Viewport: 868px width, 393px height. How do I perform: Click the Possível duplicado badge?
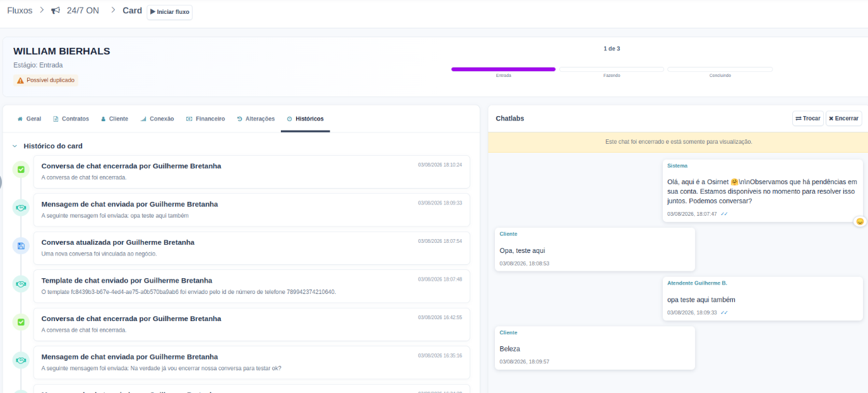45,81
